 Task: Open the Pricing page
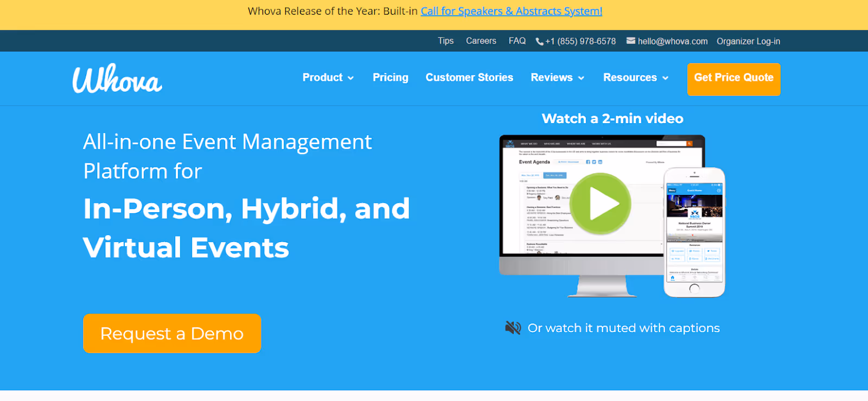pyautogui.click(x=391, y=78)
